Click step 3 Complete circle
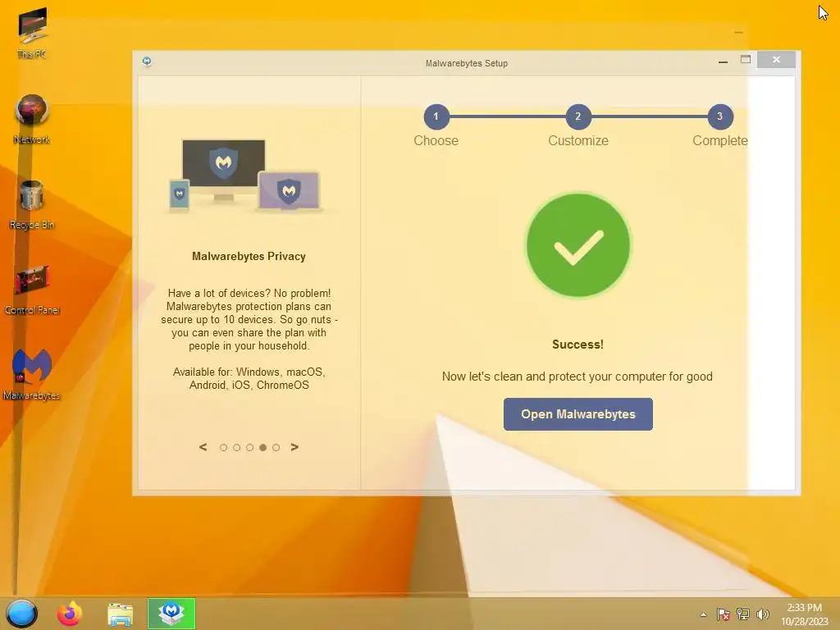Viewport: 840px width, 630px height. [x=720, y=116]
